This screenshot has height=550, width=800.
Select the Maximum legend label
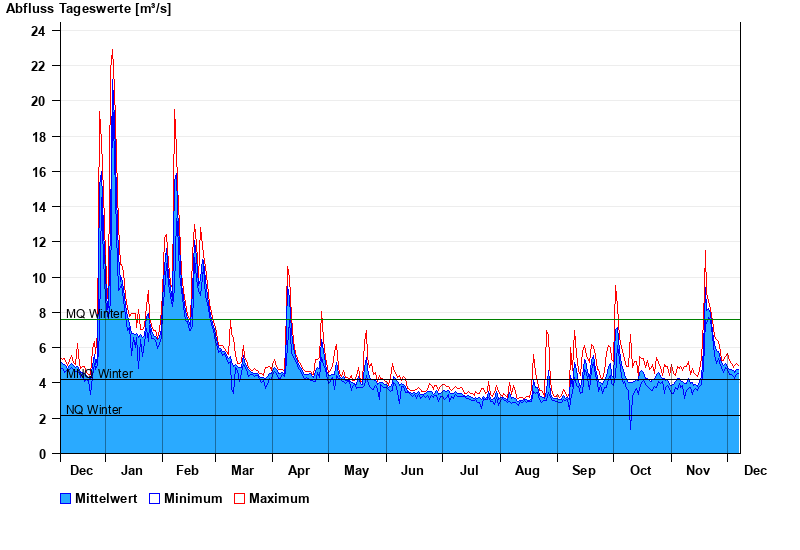point(279,499)
